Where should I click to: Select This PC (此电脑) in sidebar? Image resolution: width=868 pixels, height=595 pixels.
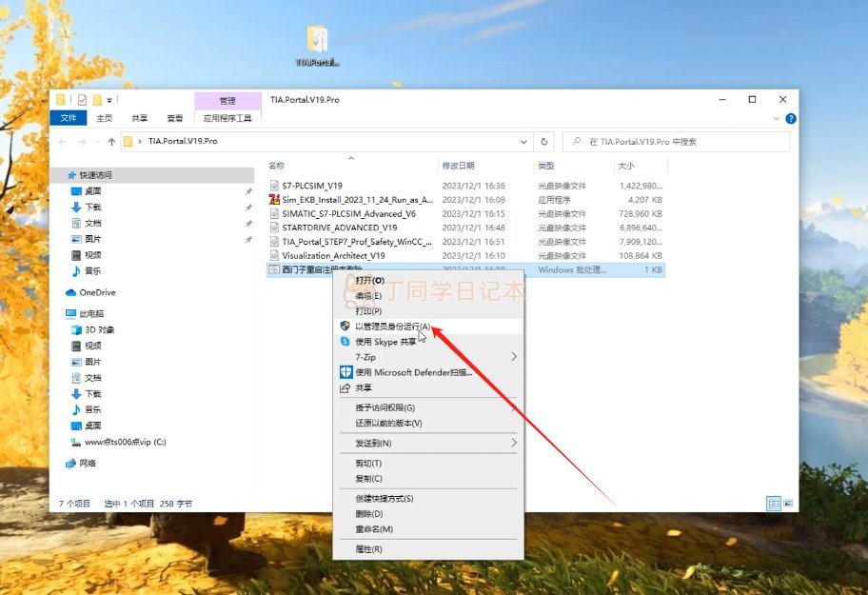(91, 314)
